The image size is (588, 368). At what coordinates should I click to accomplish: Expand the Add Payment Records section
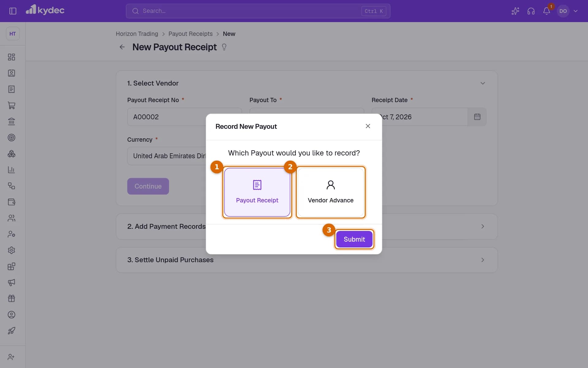point(483,226)
